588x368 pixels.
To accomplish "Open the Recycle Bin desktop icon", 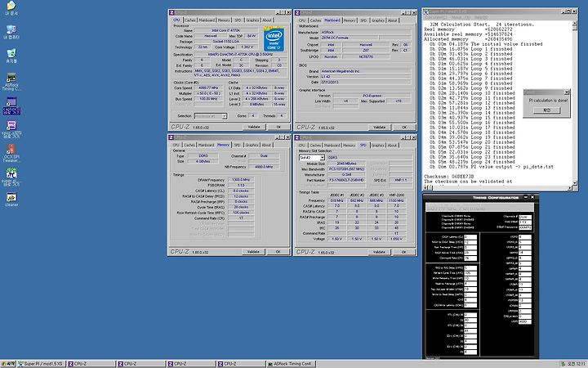I will tap(11, 56).
